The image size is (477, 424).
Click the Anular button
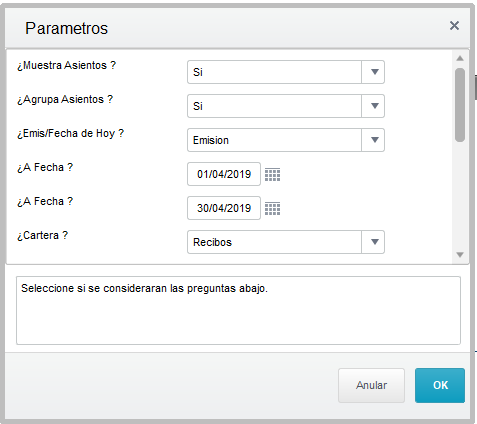[371, 385]
